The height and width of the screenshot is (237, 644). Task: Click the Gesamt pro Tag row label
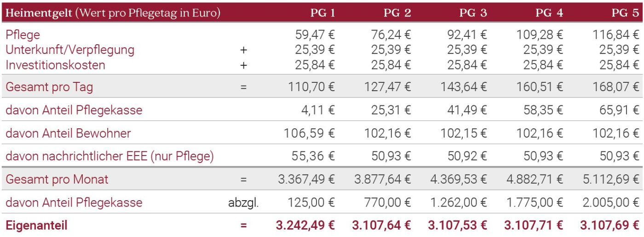click(49, 87)
